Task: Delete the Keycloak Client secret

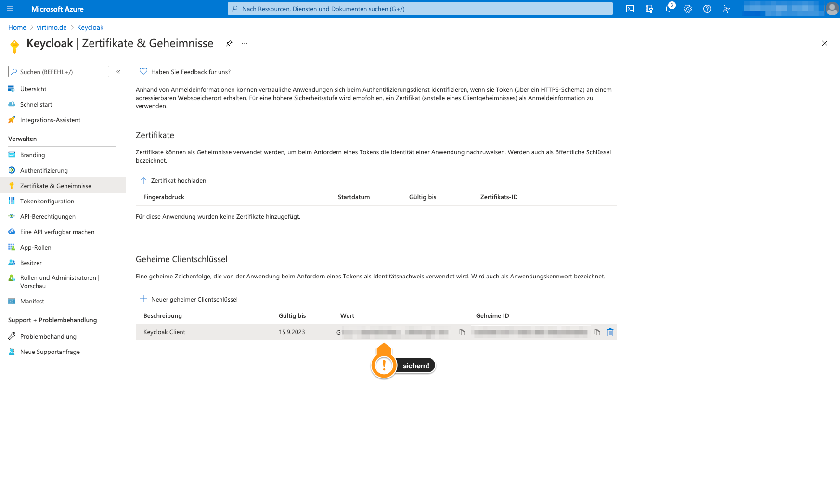Action: [610, 332]
